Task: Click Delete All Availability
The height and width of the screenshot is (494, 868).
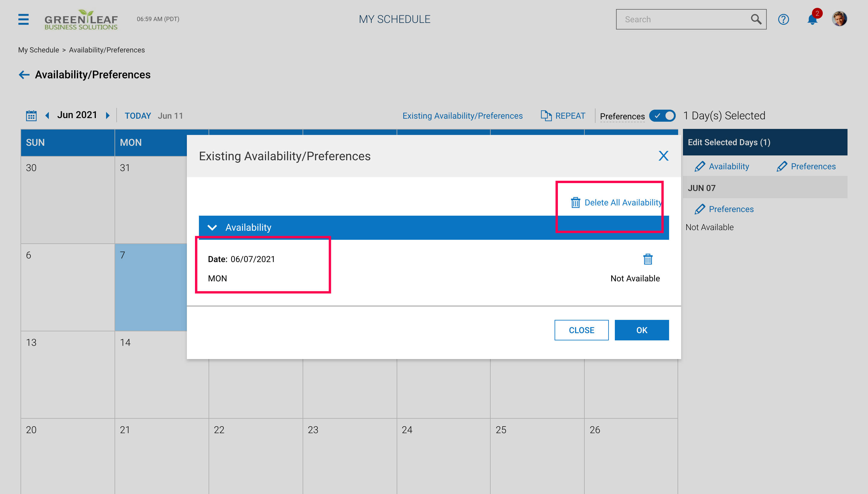Action: point(616,202)
